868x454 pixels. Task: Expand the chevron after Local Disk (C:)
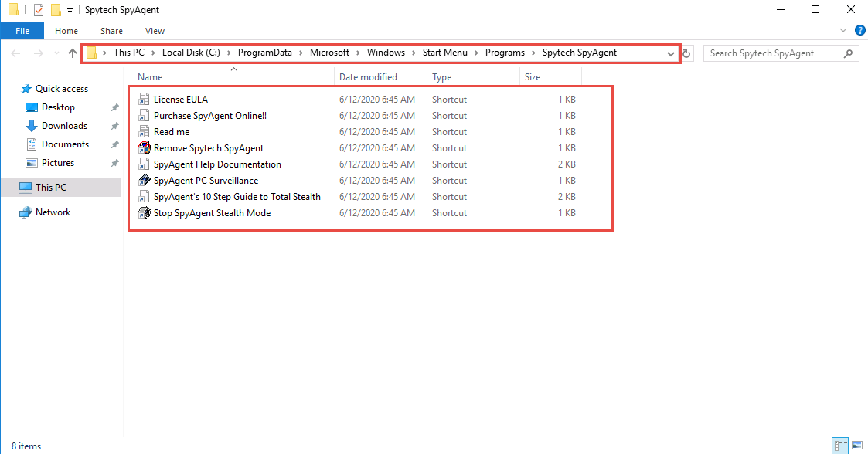pos(230,53)
